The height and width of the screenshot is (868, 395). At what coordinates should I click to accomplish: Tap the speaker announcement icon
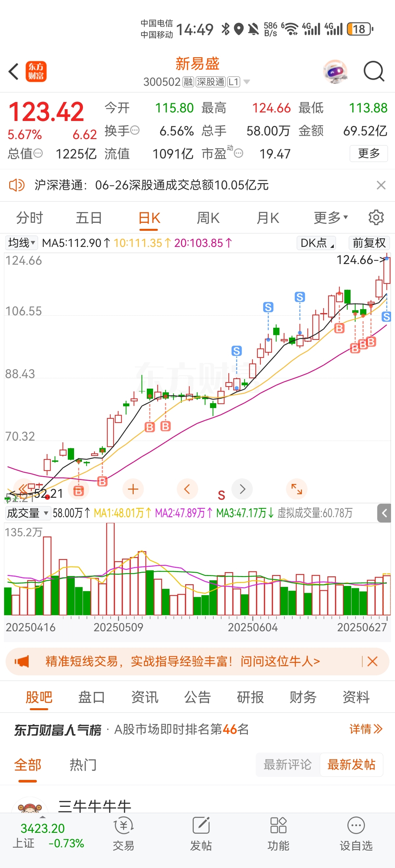tap(16, 185)
